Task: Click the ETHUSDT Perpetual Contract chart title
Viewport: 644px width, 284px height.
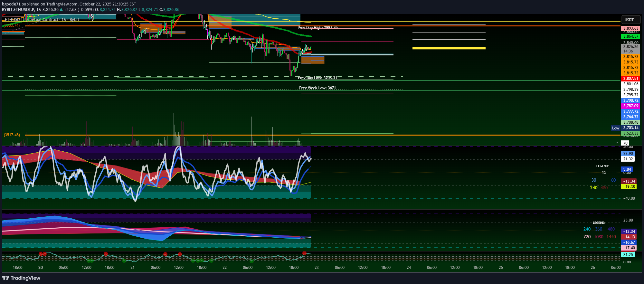Action: click(42, 20)
